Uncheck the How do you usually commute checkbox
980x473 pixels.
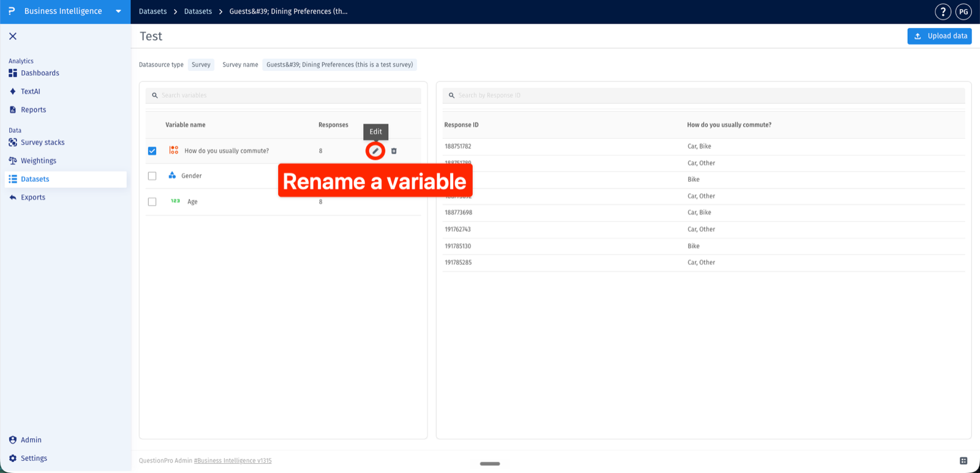[x=152, y=151]
